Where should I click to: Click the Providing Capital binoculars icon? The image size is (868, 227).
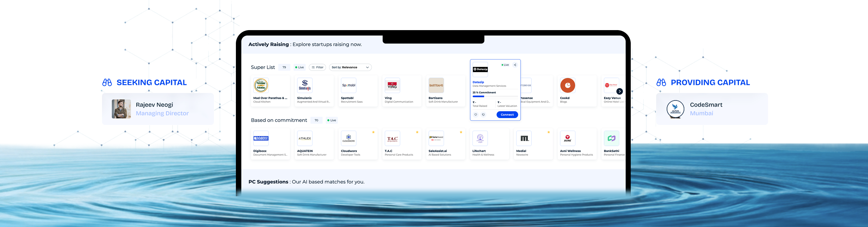(661, 83)
